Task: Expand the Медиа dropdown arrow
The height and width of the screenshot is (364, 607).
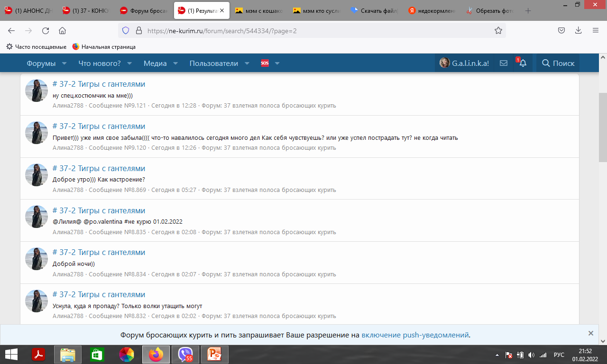Action: 175,63
